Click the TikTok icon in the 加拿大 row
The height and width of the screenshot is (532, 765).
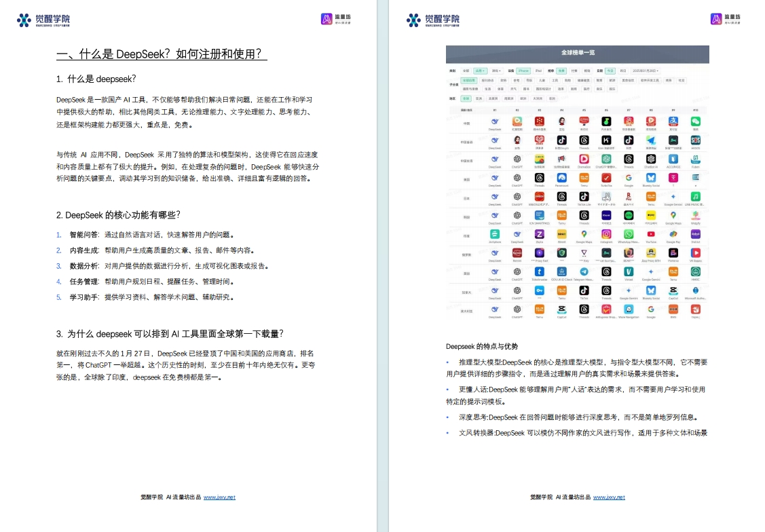pyautogui.click(x=584, y=290)
